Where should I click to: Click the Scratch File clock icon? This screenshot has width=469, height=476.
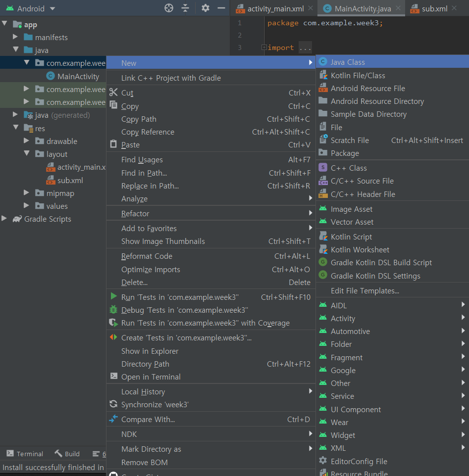[323, 140]
